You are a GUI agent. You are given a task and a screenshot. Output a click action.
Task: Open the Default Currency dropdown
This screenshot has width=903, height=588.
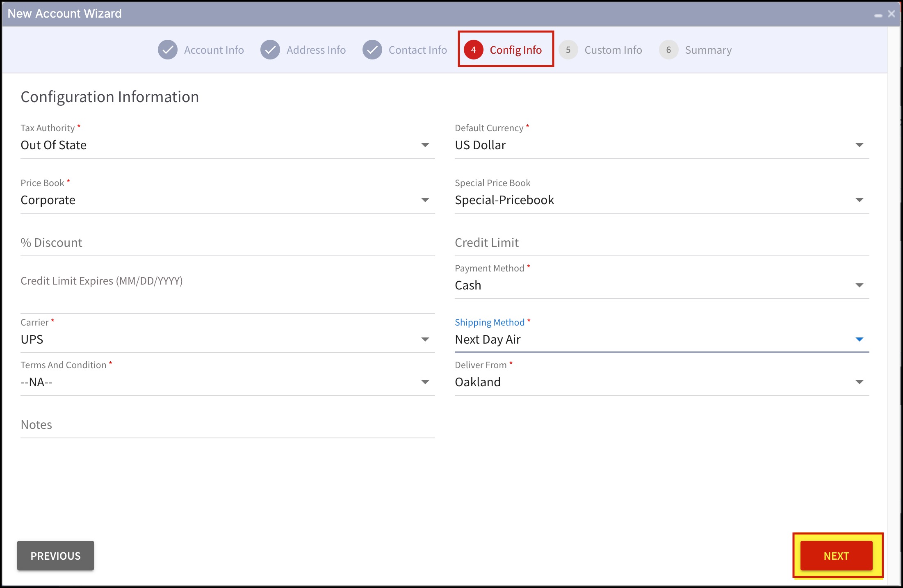(860, 145)
